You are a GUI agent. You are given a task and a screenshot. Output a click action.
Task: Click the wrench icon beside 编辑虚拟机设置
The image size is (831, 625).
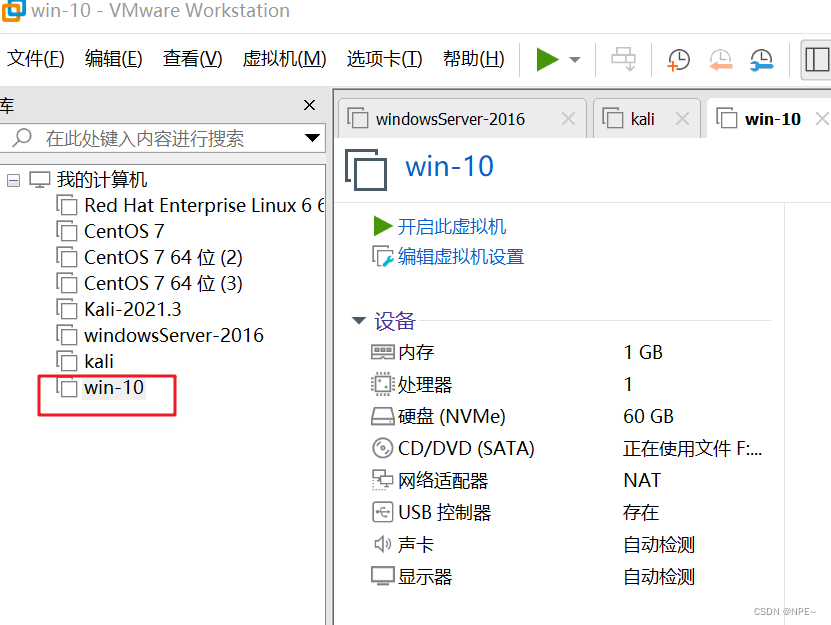[x=383, y=257]
